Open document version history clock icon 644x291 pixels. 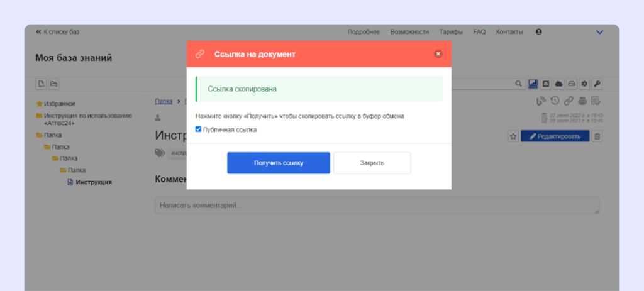[x=555, y=101]
